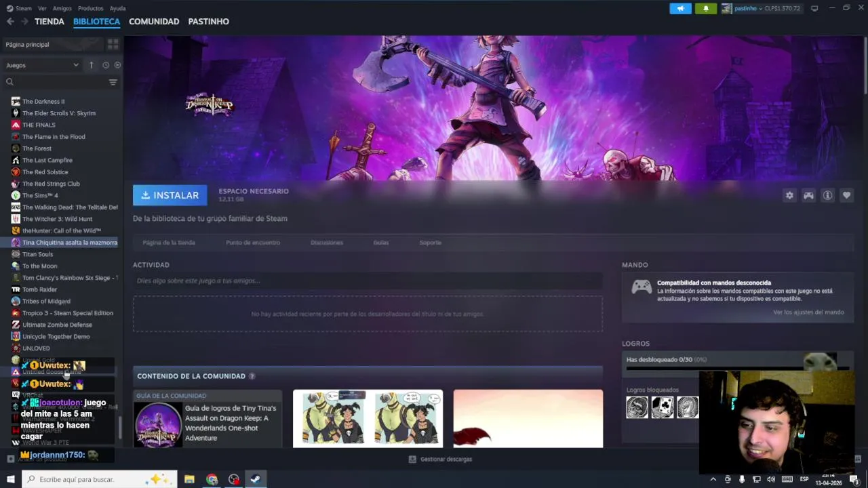Image resolution: width=868 pixels, height=488 pixels.
Task: Open the Productos menu
Action: coord(90,8)
